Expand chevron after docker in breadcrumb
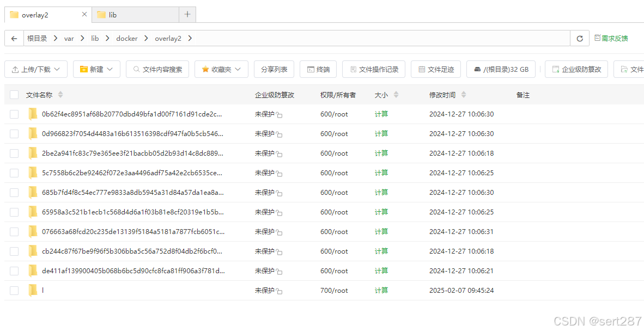The height and width of the screenshot is (332, 644). pyautogui.click(x=146, y=39)
